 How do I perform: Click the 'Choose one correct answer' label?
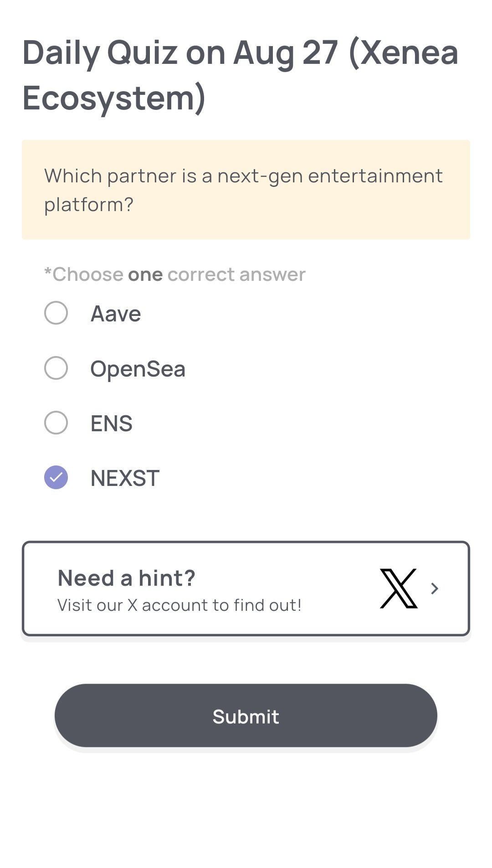click(174, 274)
